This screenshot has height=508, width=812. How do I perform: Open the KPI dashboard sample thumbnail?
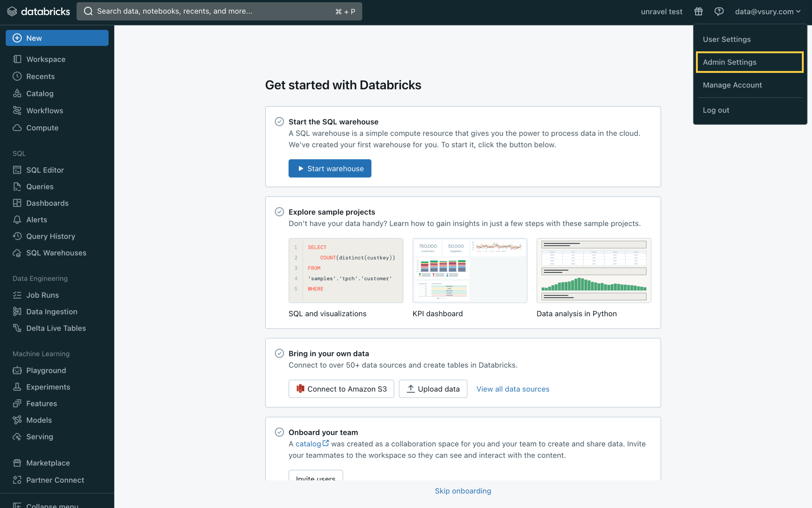470,270
